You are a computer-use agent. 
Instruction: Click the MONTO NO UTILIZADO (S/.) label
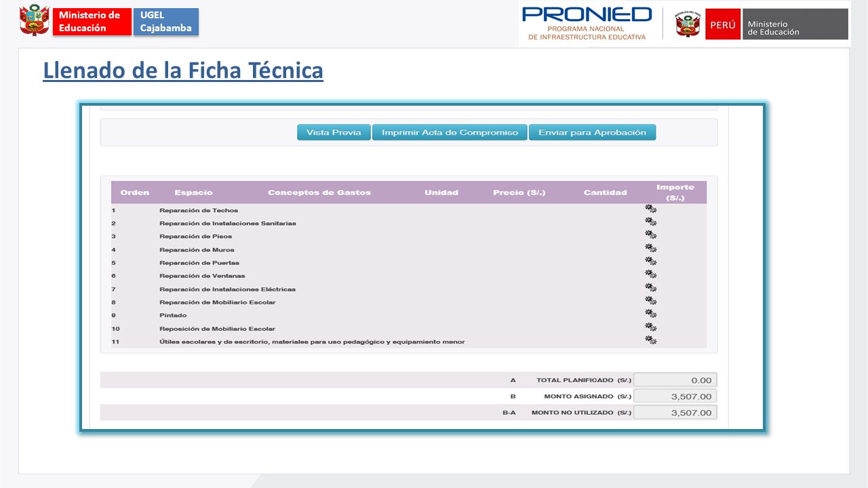click(x=582, y=413)
